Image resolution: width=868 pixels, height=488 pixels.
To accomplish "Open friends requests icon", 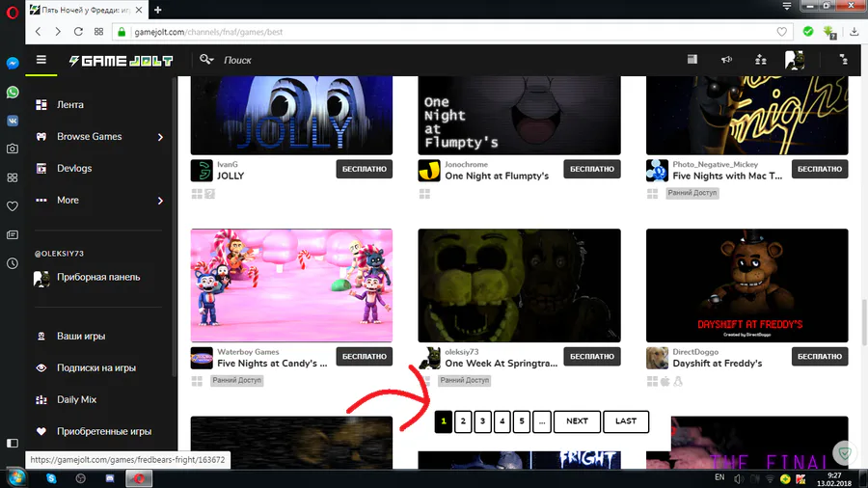I will pos(761,59).
